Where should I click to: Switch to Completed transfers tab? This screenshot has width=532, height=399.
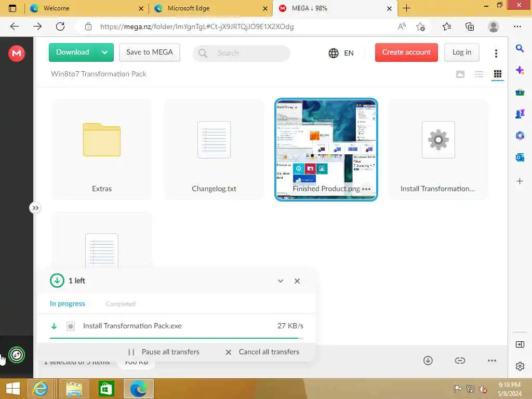pyautogui.click(x=121, y=303)
